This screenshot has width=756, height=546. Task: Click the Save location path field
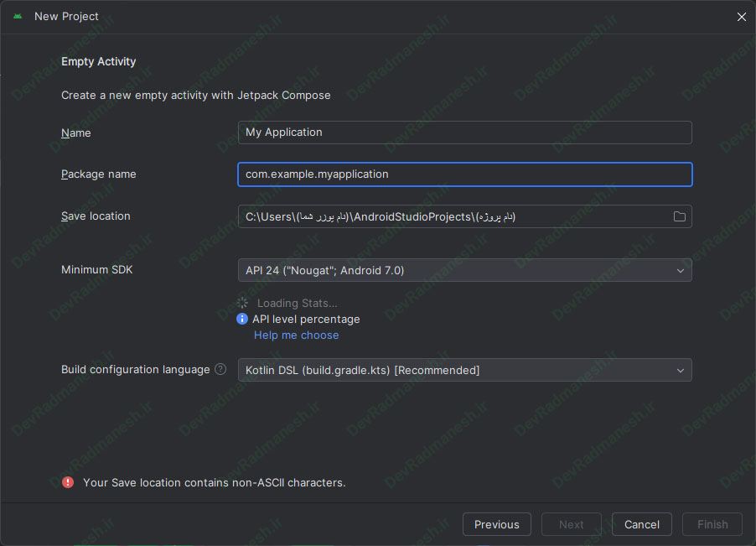453,217
